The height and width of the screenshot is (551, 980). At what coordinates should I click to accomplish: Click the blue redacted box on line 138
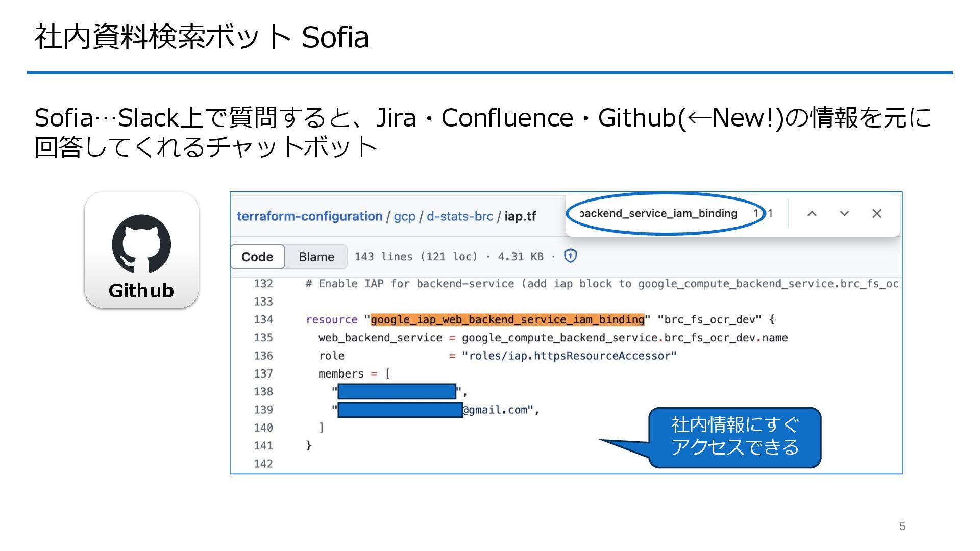(x=397, y=392)
